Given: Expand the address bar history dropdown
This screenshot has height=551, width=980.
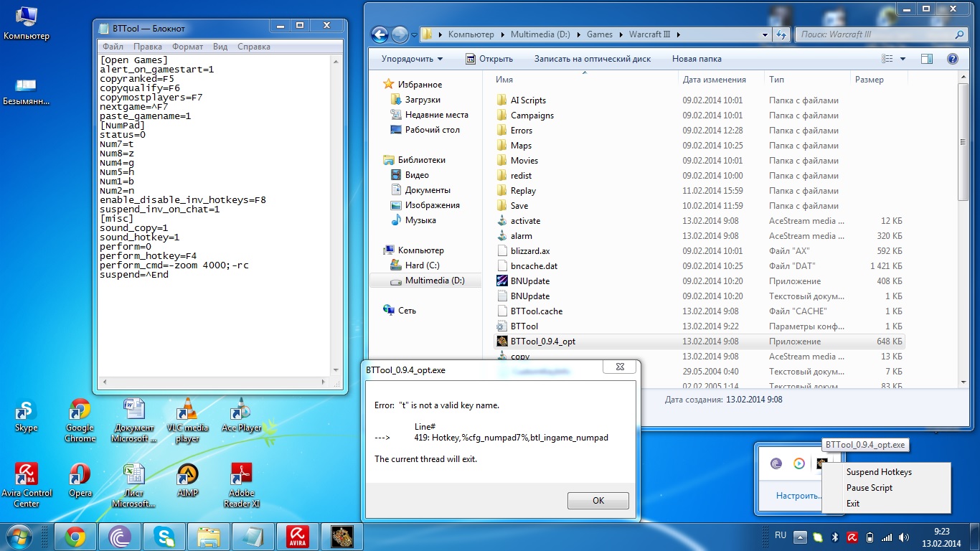Looking at the screenshot, I should point(765,34).
